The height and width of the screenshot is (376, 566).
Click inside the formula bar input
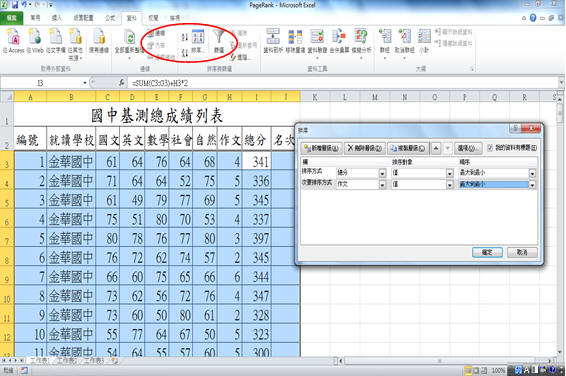click(x=343, y=83)
